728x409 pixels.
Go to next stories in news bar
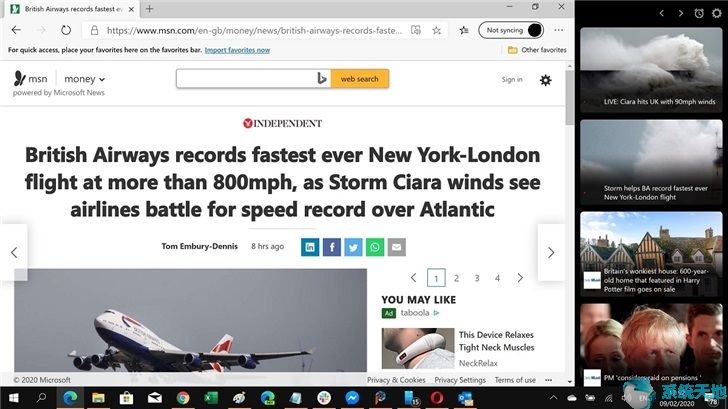(x=681, y=13)
